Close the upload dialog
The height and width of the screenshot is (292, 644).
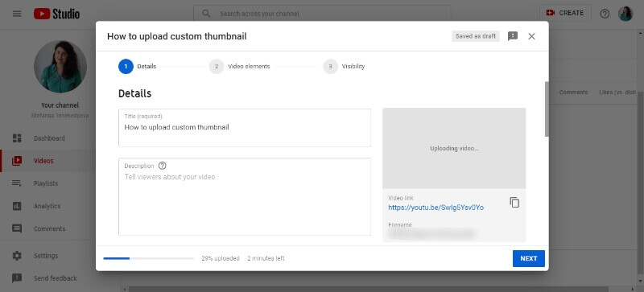pyautogui.click(x=531, y=36)
